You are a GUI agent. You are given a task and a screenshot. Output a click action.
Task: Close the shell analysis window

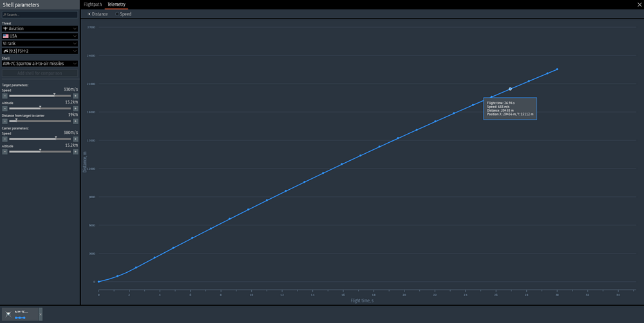639,5
